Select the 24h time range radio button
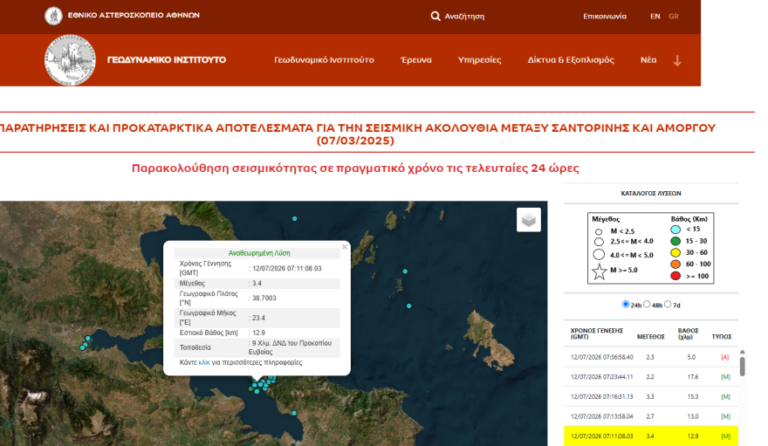Image resolution: width=768 pixels, height=446 pixels. point(625,304)
